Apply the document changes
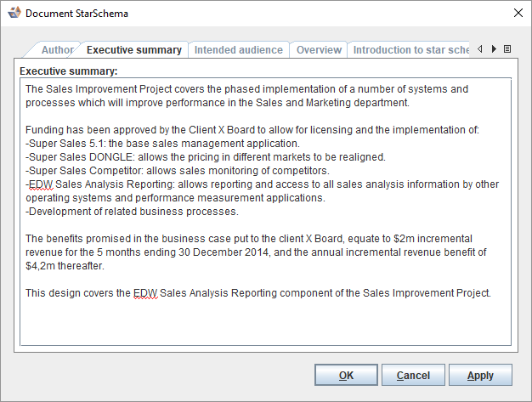The image size is (532, 402). (480, 375)
